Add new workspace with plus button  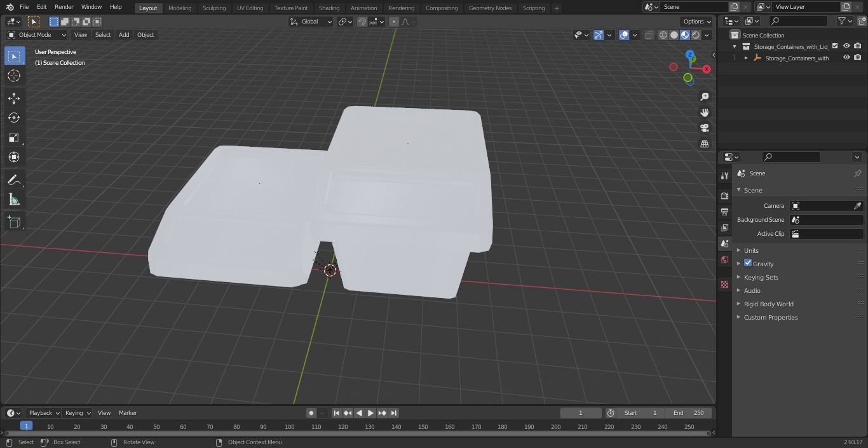pyautogui.click(x=557, y=8)
